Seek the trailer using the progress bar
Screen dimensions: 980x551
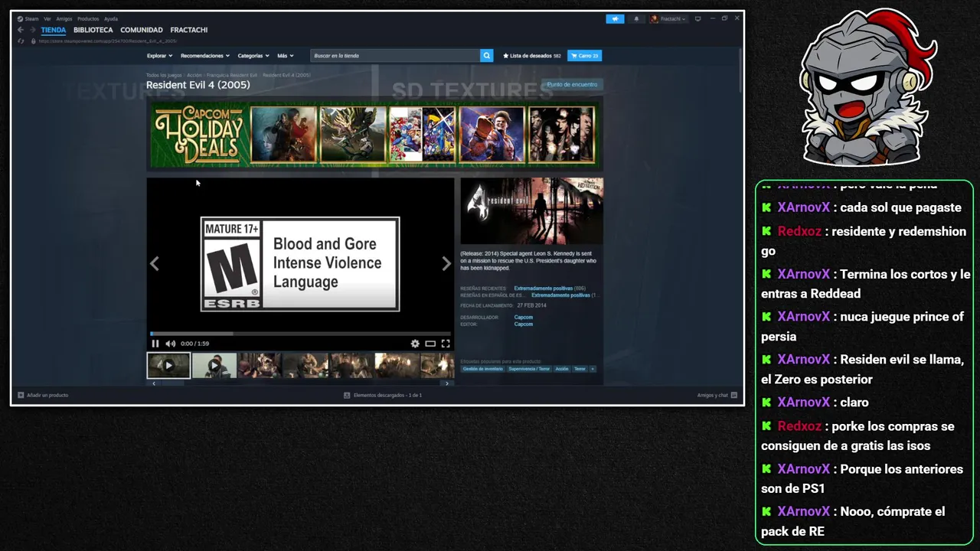pyautogui.click(x=300, y=334)
